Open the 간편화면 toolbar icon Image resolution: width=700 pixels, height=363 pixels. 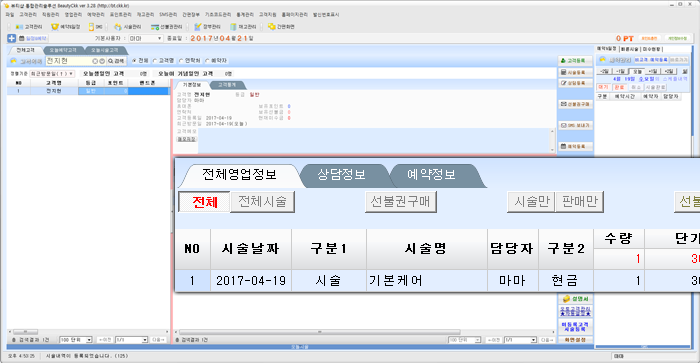click(281, 27)
